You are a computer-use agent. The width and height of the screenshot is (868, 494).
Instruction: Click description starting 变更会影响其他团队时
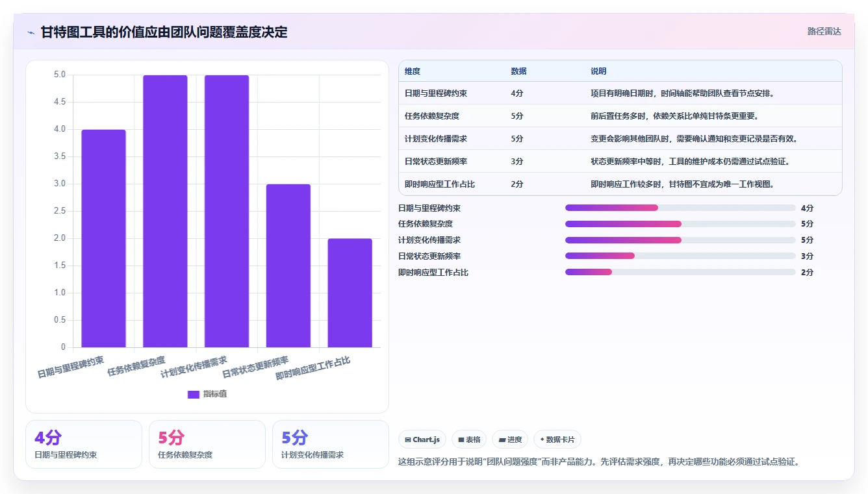click(694, 139)
